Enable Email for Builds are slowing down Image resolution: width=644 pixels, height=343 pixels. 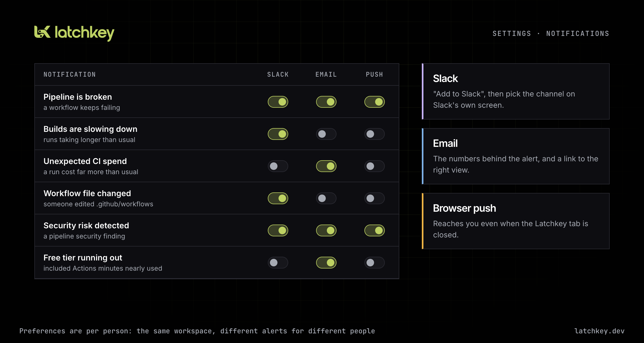(x=326, y=134)
